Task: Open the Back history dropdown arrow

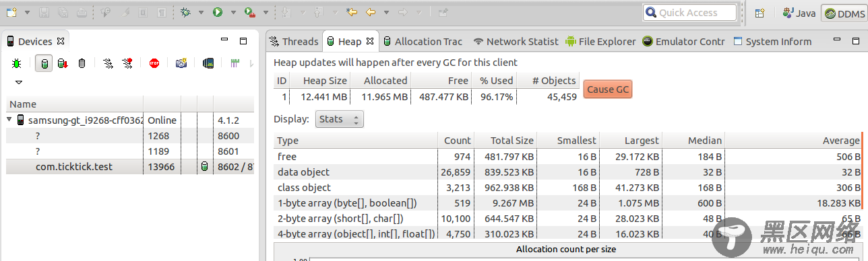Action: pyautogui.click(x=387, y=13)
